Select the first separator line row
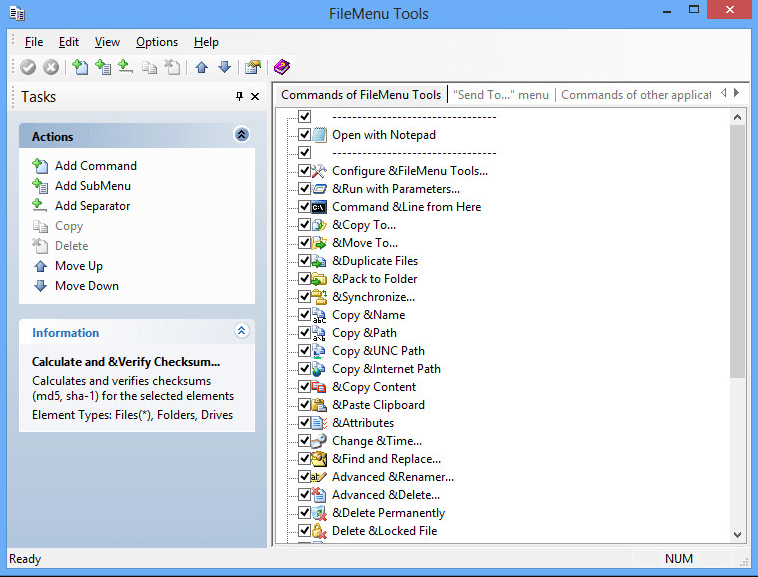The height and width of the screenshot is (577, 758). [x=414, y=117]
